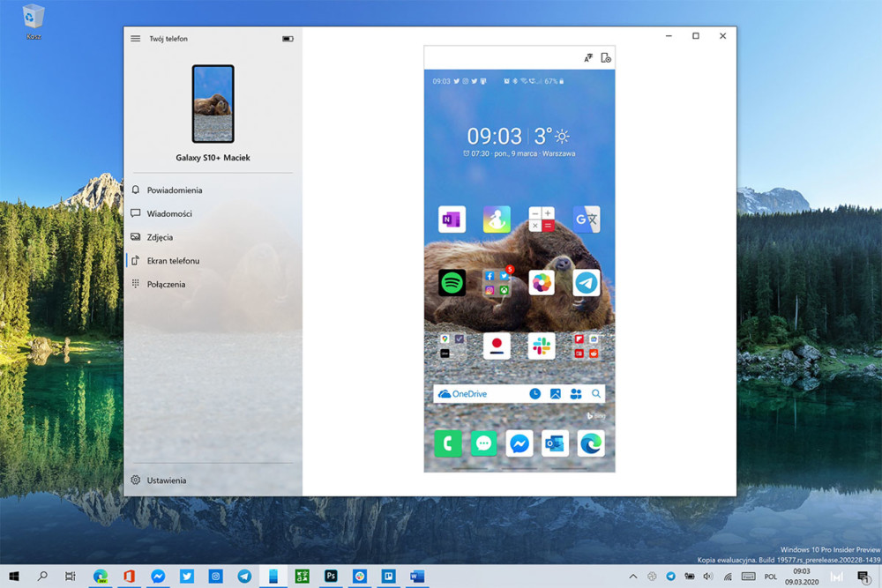Switch the POL input language
882x588 pixels.
pos(771,577)
